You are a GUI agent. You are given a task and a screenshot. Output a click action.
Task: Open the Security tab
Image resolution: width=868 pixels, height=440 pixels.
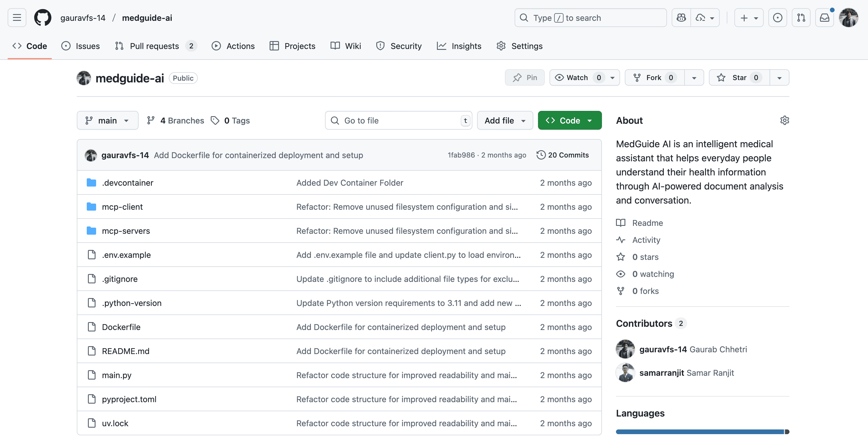(x=399, y=46)
